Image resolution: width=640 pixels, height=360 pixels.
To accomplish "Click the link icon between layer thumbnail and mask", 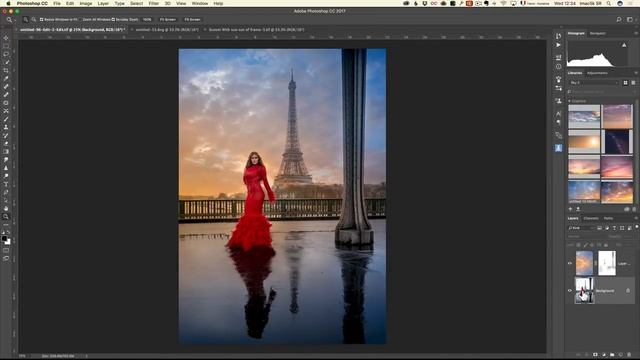I will (596, 263).
